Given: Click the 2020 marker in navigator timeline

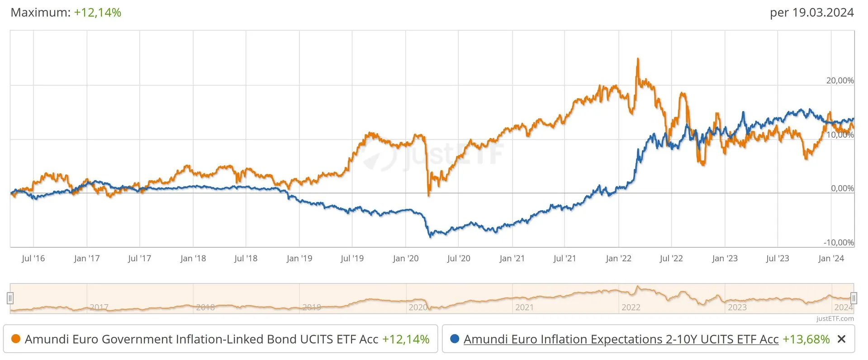Looking at the screenshot, I should coord(418,307).
